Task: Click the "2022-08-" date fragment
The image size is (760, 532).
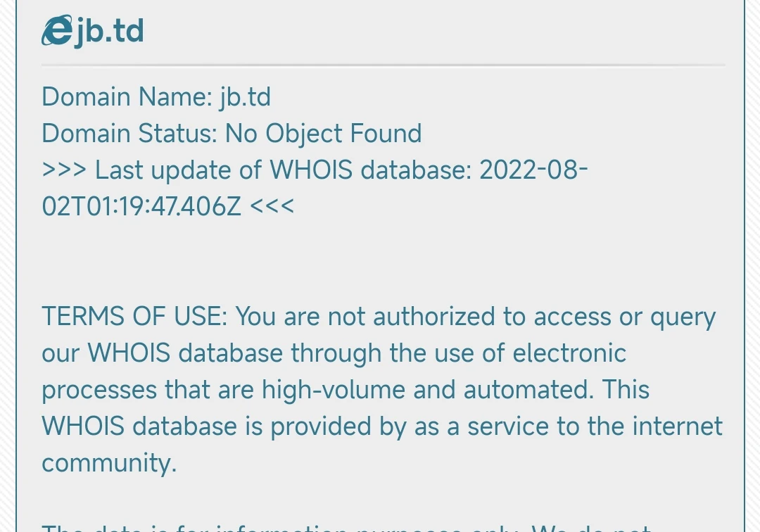Action: (x=533, y=170)
